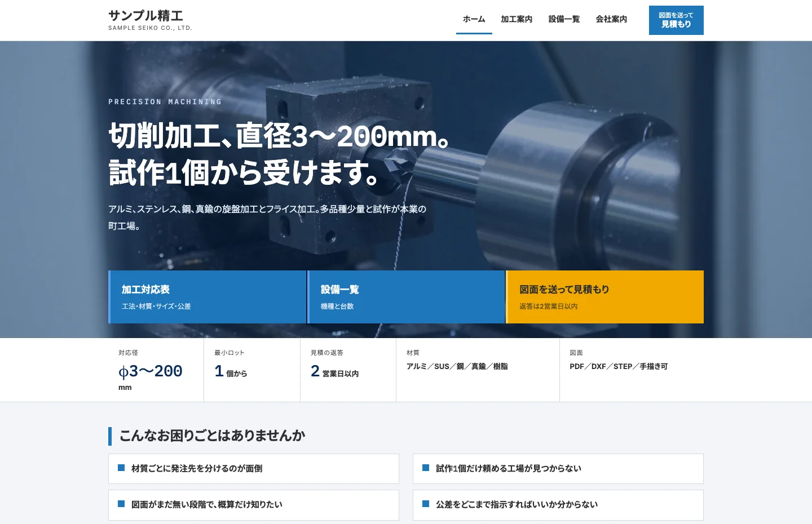Click the アルミ／SUS／鋼／真鍮／樹脂 materials text
The image size is (812, 524).
(x=457, y=366)
